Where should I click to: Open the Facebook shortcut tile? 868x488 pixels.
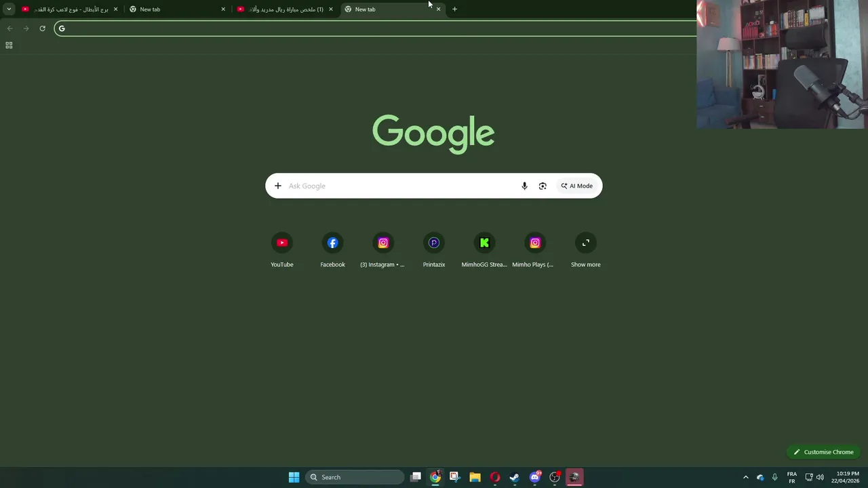(x=332, y=251)
